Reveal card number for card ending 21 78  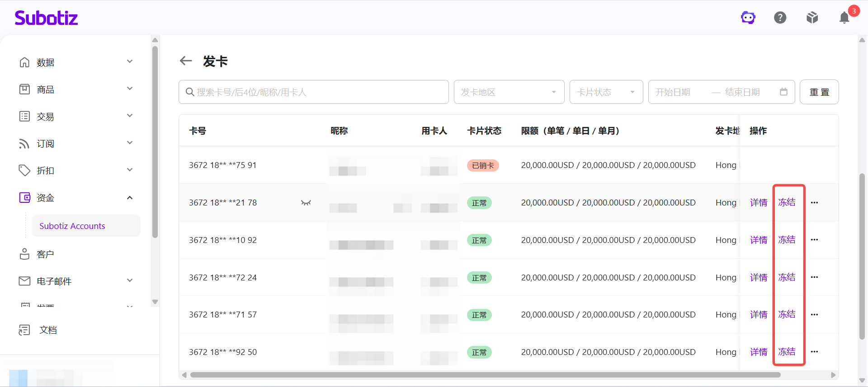(x=306, y=203)
